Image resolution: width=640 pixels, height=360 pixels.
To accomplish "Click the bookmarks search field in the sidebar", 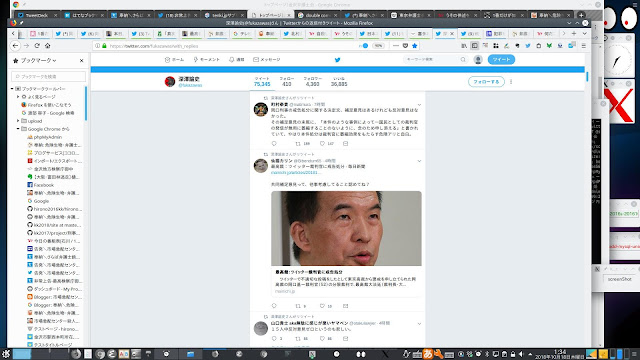I will [x=49, y=76].
